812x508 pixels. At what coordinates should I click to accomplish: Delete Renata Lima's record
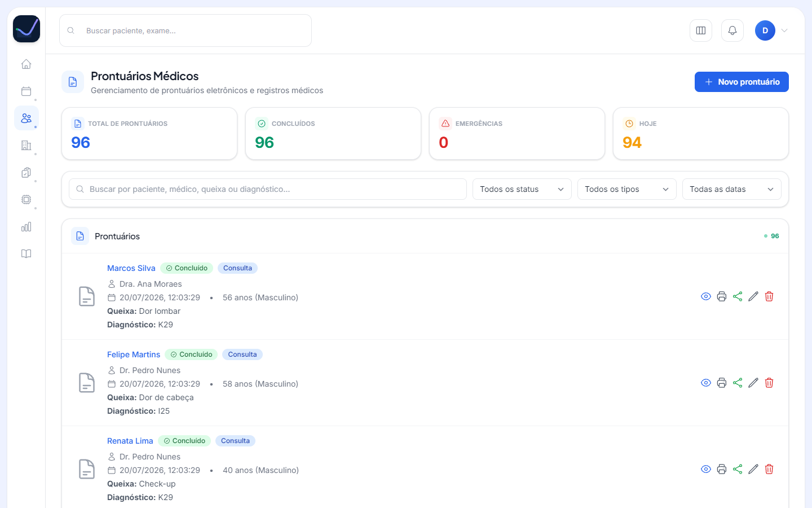[769, 469]
